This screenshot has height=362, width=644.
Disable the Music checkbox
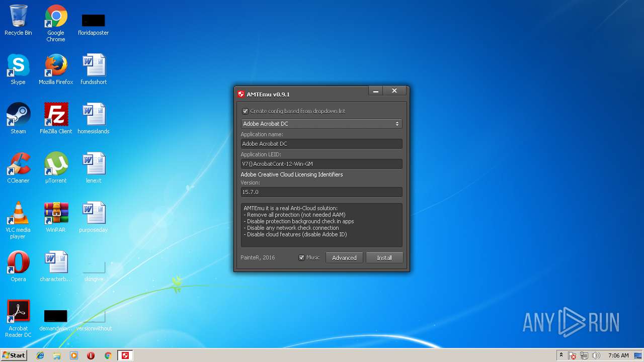301,257
